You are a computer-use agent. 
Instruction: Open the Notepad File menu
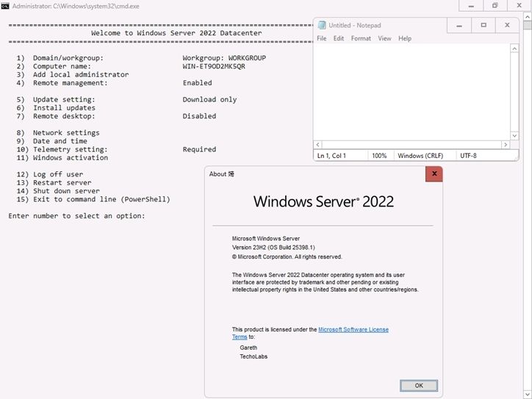(x=321, y=38)
